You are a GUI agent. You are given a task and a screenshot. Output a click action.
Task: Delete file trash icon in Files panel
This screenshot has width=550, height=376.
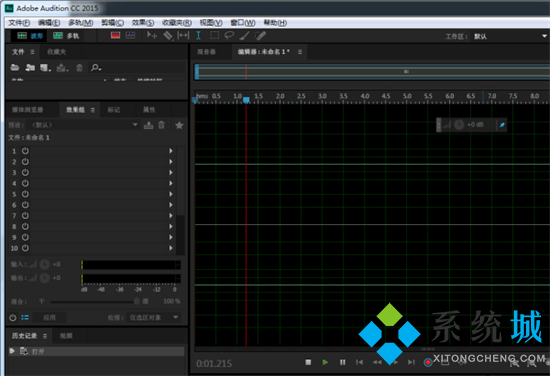click(80, 67)
